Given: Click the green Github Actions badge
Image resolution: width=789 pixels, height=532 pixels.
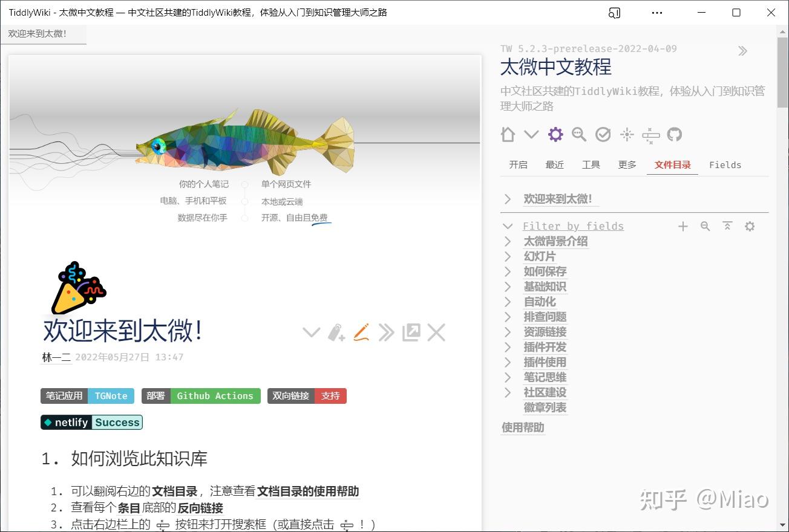Looking at the screenshot, I should point(215,396).
